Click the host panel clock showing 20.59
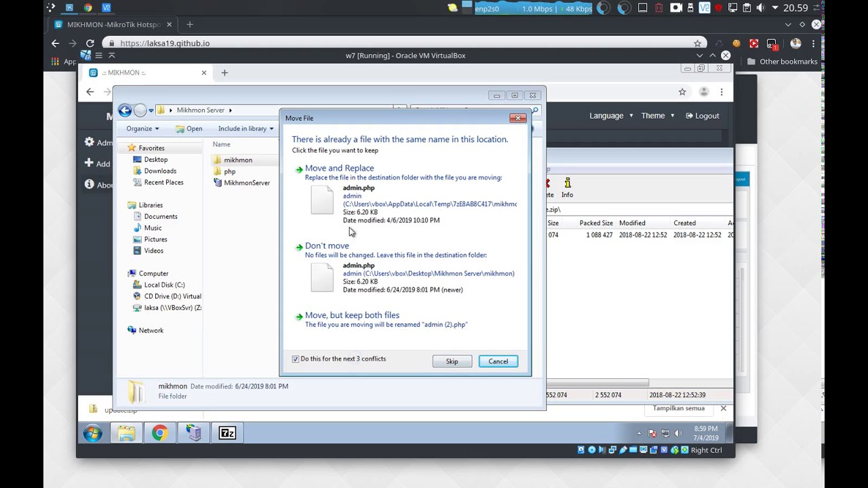Screen dimensions: 868x488 coord(795,8)
